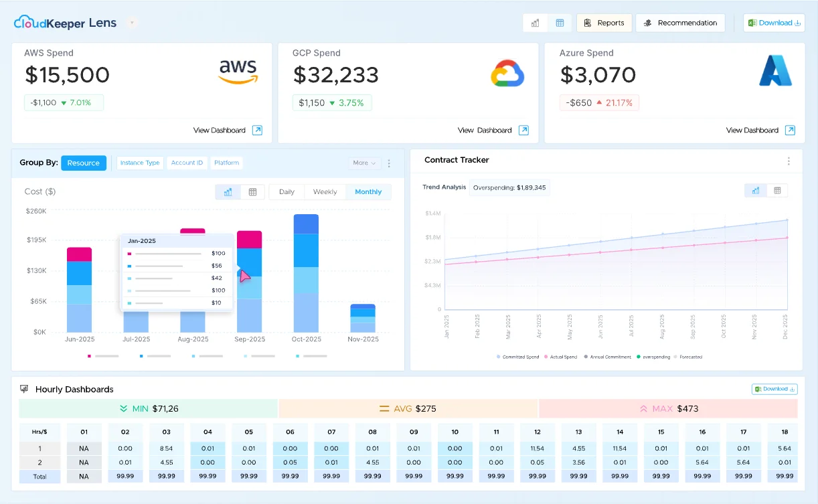Click the MAX double-chevron up icon
The width and height of the screenshot is (818, 504).
coord(644,408)
